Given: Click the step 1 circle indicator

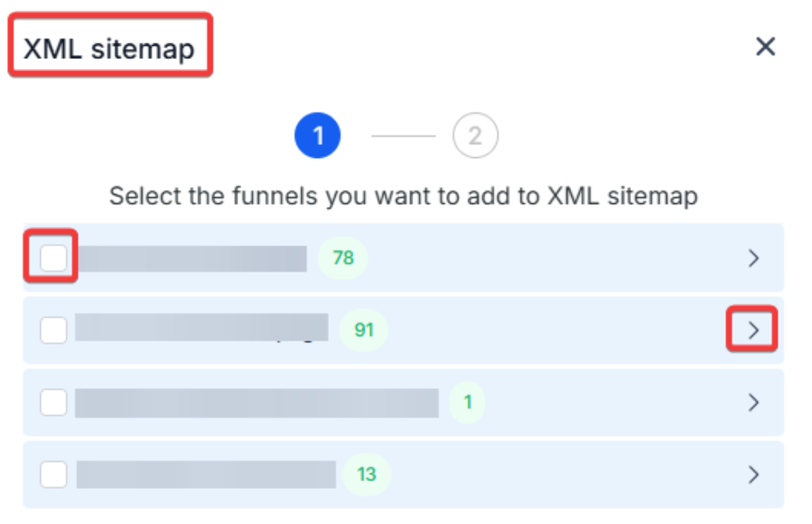Looking at the screenshot, I should pos(318,135).
